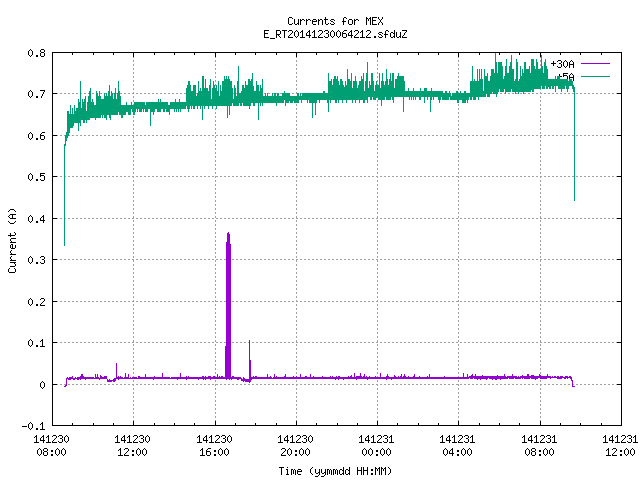The width and height of the screenshot is (640, 480).
Task: Click the purple +30A legend line sample
Action: coord(596,64)
